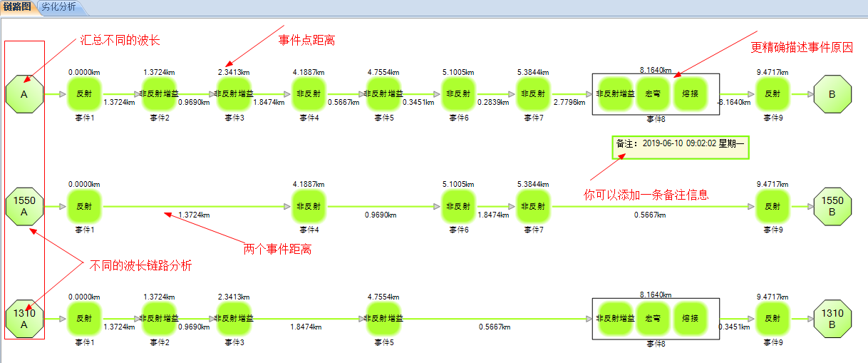Viewport: 868px width, 363px height.
Task: Click 事件9 反射 node in 1550 row
Action: pos(773,207)
